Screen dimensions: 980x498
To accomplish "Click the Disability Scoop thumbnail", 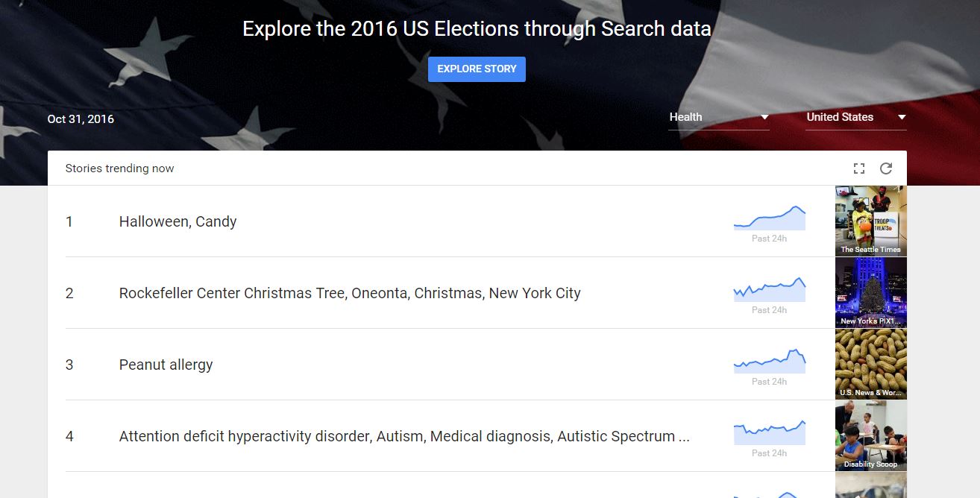I will point(871,435).
